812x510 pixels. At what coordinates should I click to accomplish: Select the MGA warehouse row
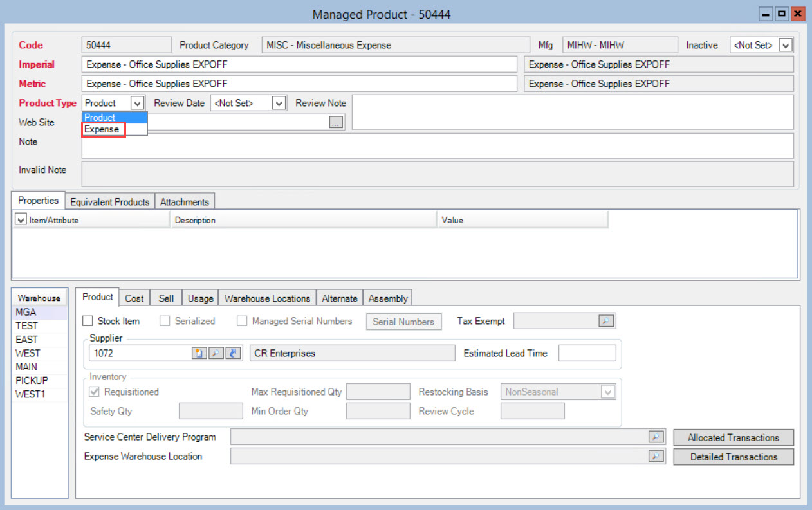pos(39,312)
